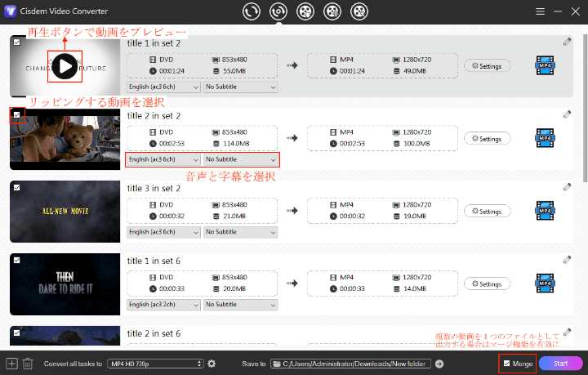
Task: Edit title 2 in set 6 with pencil icon
Action: (567, 332)
